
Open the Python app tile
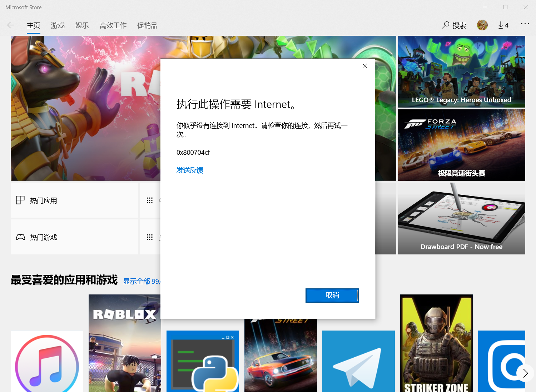pos(203,361)
